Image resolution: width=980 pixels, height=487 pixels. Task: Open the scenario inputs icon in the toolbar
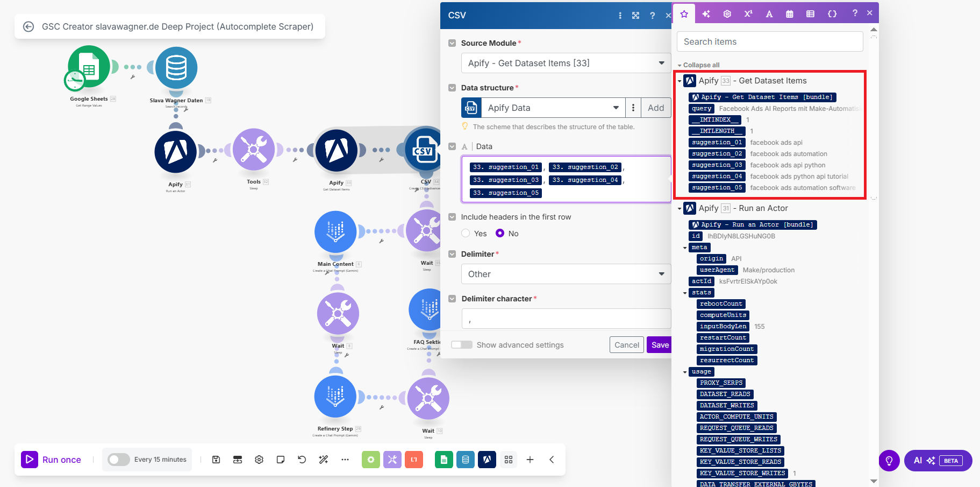(238, 460)
